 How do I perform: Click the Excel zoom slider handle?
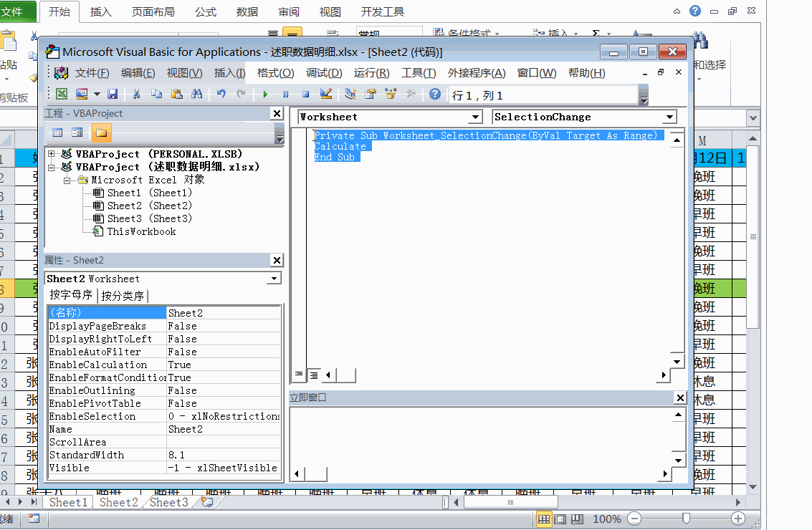click(686, 519)
